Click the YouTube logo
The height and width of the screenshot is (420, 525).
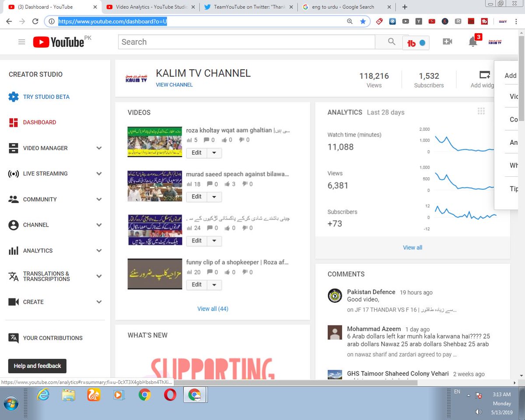[x=58, y=42]
